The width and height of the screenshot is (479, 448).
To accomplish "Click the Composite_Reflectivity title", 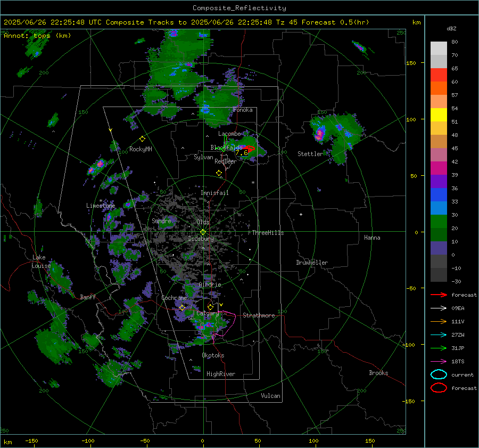I will pos(240,8).
